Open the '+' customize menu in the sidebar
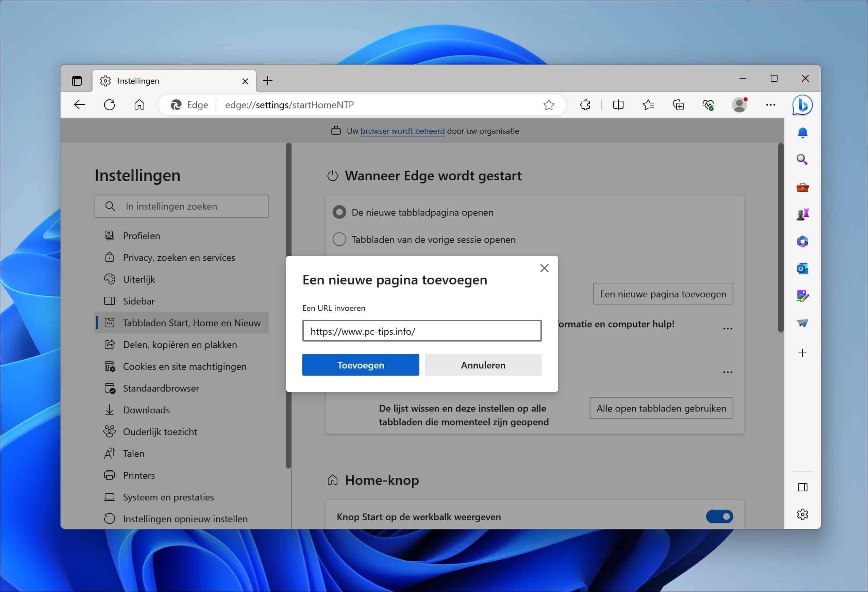 802,352
